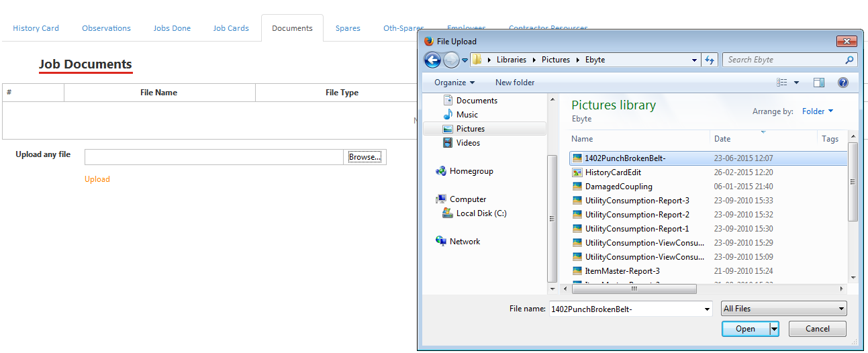868x353 pixels.
Task: Expand the Organize dropdown menu
Action: pos(454,83)
